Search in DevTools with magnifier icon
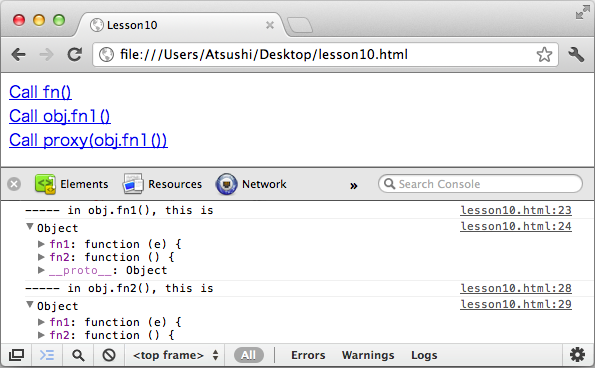Screen dimensions: 595x368 tap(78, 355)
